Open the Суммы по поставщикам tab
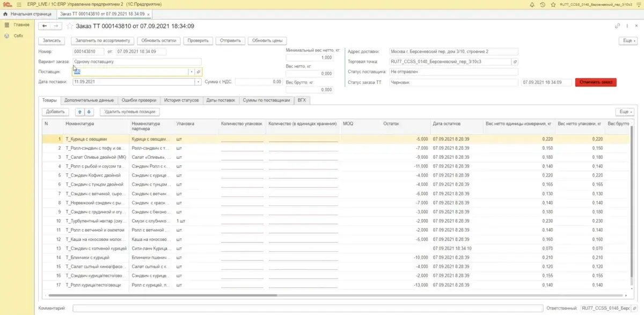The height and width of the screenshot is (315, 644). 266,100
